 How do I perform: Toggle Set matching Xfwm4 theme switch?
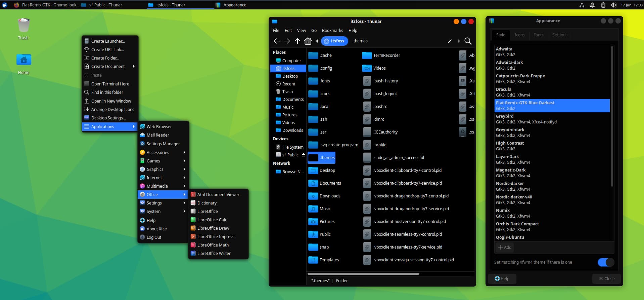click(x=606, y=262)
